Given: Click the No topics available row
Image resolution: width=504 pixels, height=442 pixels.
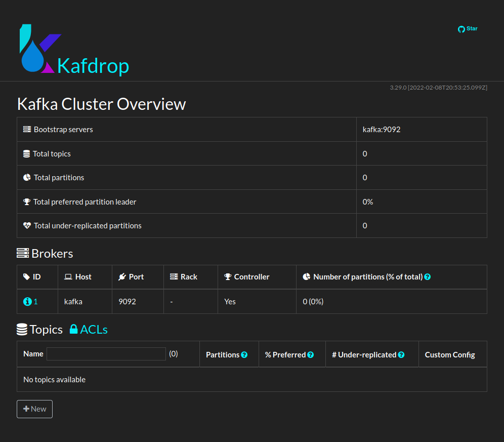Looking at the screenshot, I should click(252, 380).
